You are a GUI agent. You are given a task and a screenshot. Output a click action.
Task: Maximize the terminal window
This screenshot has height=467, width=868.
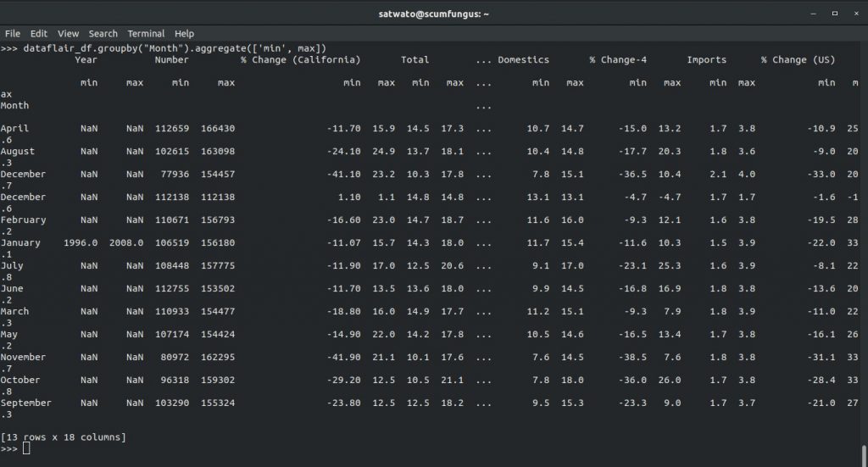tap(835, 14)
